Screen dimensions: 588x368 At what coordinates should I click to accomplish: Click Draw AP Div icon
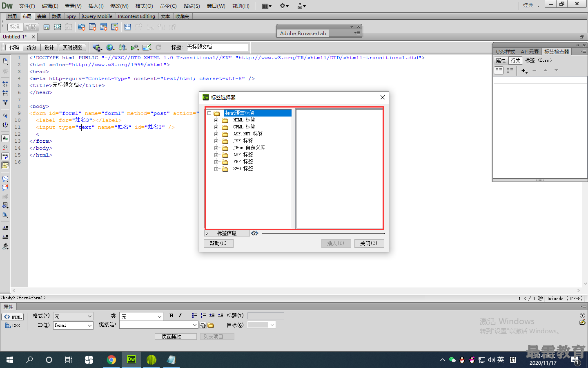(x=58, y=27)
